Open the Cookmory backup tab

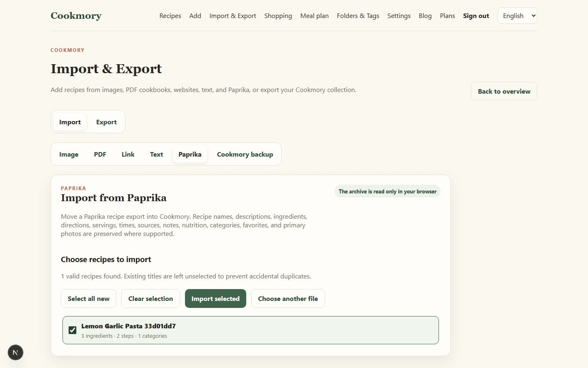click(x=245, y=154)
